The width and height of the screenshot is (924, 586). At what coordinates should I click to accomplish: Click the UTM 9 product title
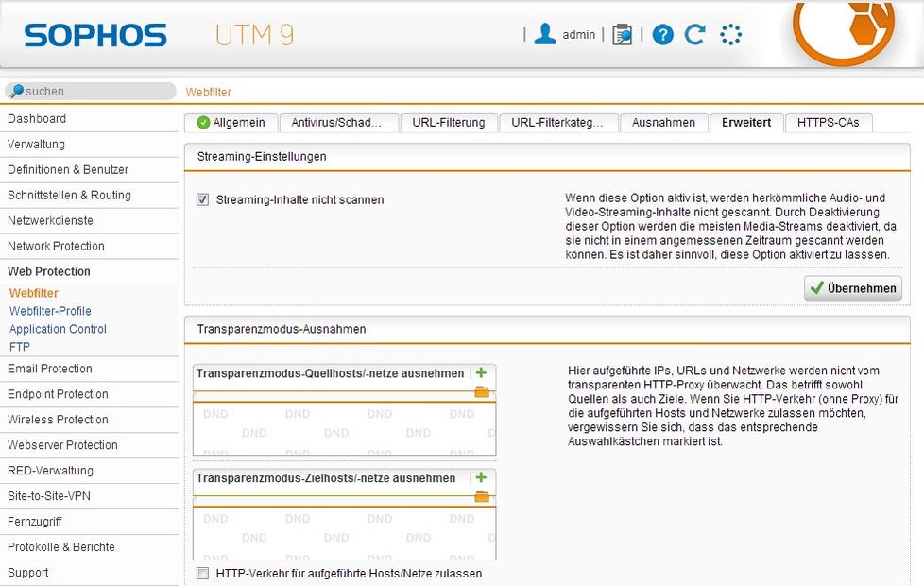click(254, 35)
